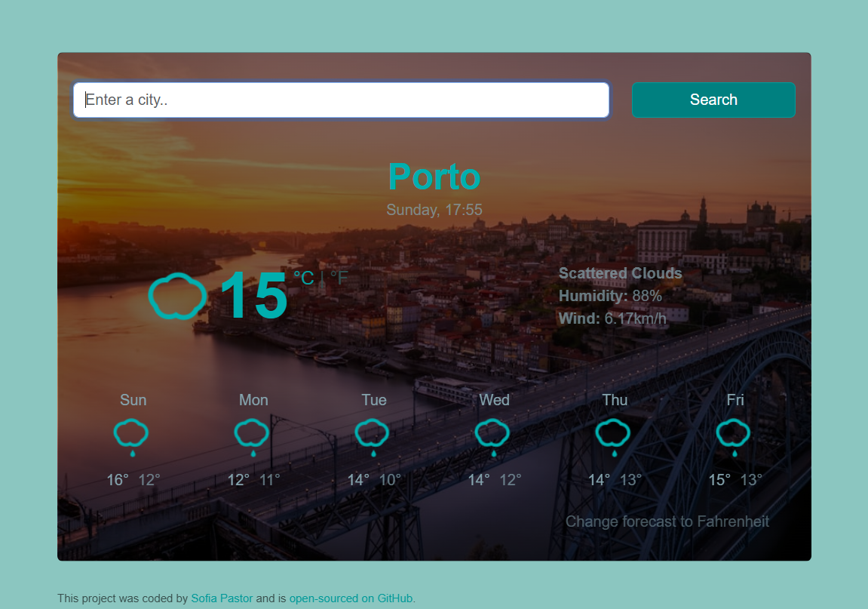Click Friday's rain cloud forecast icon
The height and width of the screenshot is (609, 868).
(734, 436)
